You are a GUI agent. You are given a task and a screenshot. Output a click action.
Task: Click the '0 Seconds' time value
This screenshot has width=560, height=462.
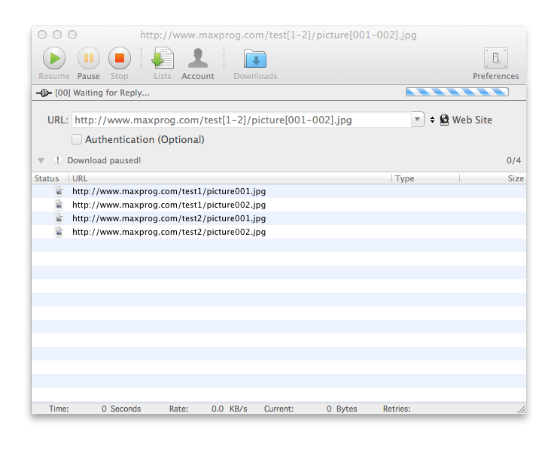[x=121, y=409]
